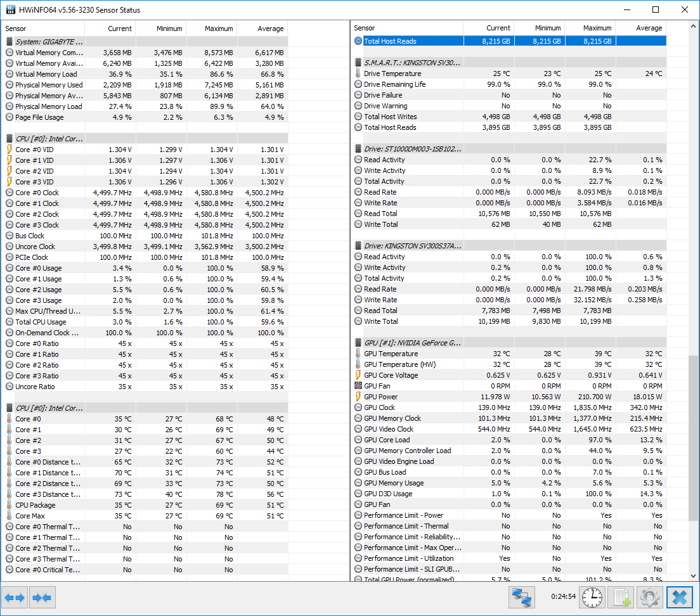Viewport: 700px width, 616px height.
Task: Click the right pane Maximum column header
Action: 591,28
